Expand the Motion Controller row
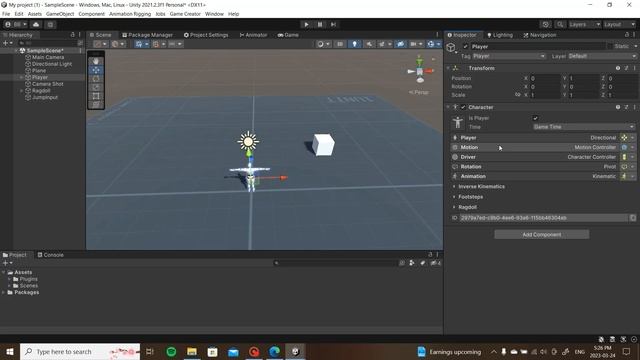This screenshot has width=640, height=360. [544, 147]
